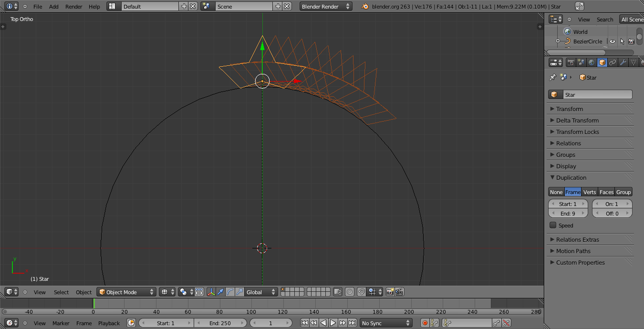This screenshot has width=644, height=329.
Task: Open the 3D view Select menu
Action: point(61,292)
